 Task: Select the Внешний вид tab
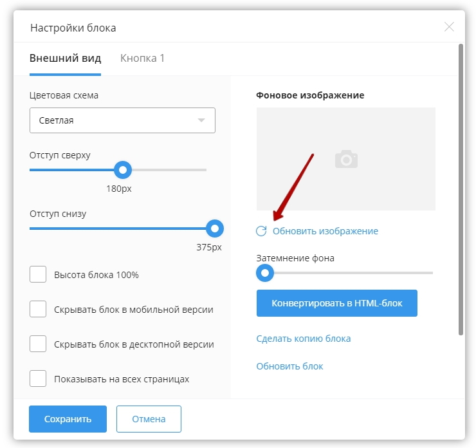[x=65, y=59]
